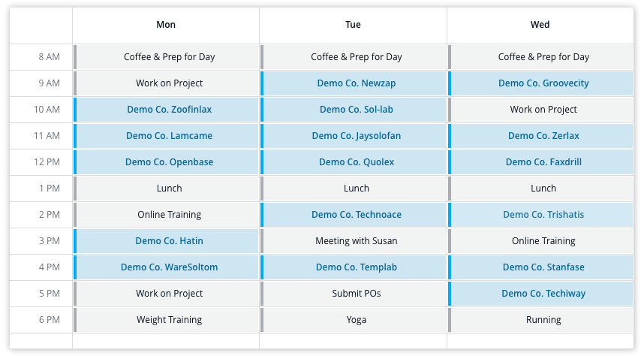
Task: Select the Demo Co. Trishatis link
Action: 543,215
